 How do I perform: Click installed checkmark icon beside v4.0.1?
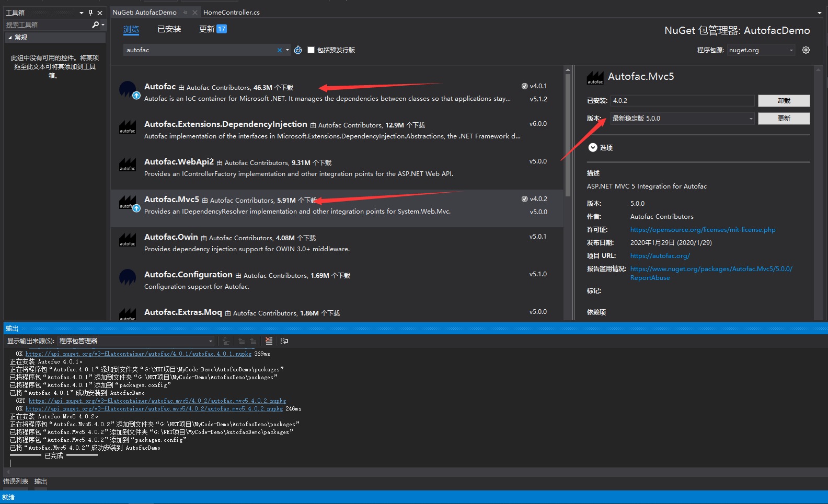click(524, 86)
